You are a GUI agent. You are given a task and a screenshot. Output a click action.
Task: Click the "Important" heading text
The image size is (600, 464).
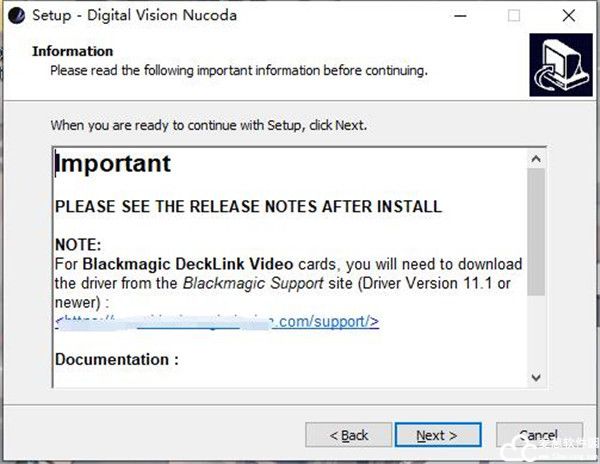[x=113, y=164]
